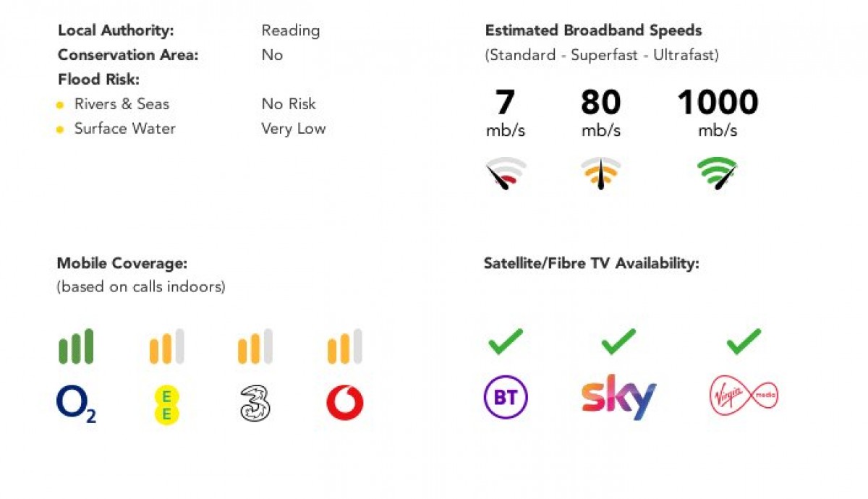Click the red Vodafone logo

[x=345, y=404]
